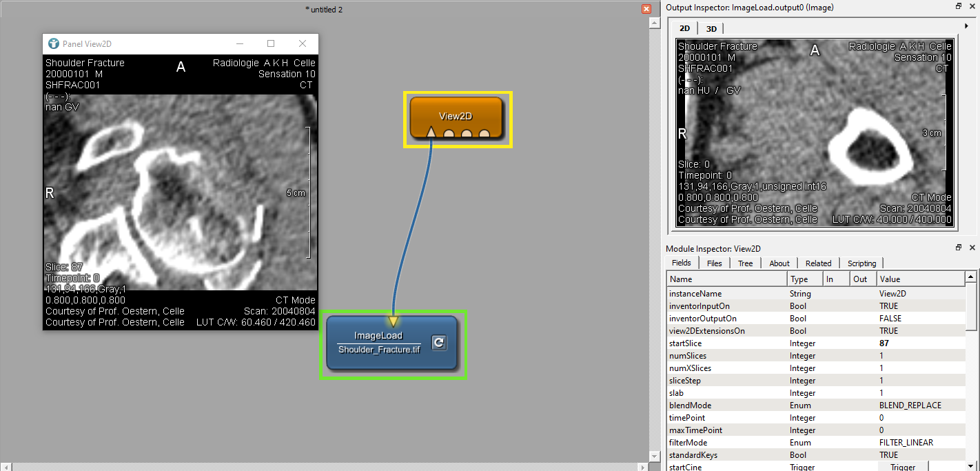This screenshot has width=980, height=471.
Task: Switch to the 3D tab in Output Inspector
Action: click(711, 28)
